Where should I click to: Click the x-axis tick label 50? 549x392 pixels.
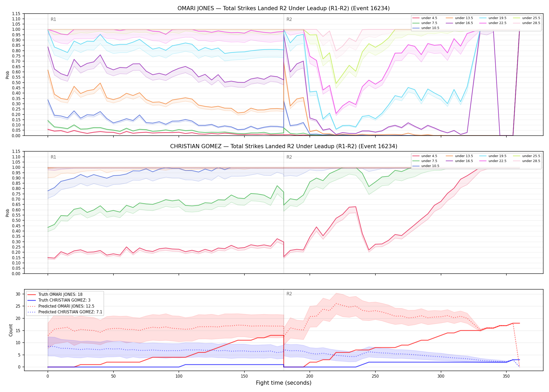[x=113, y=376]
